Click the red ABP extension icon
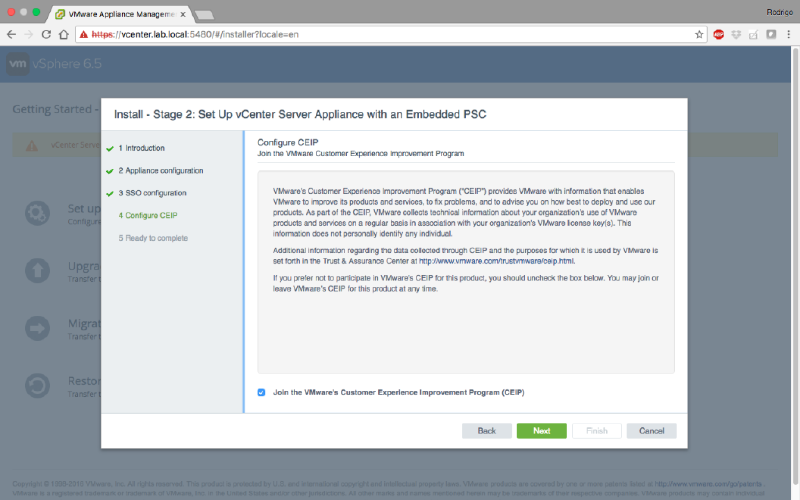This screenshot has width=800, height=500. pyautogui.click(x=718, y=34)
